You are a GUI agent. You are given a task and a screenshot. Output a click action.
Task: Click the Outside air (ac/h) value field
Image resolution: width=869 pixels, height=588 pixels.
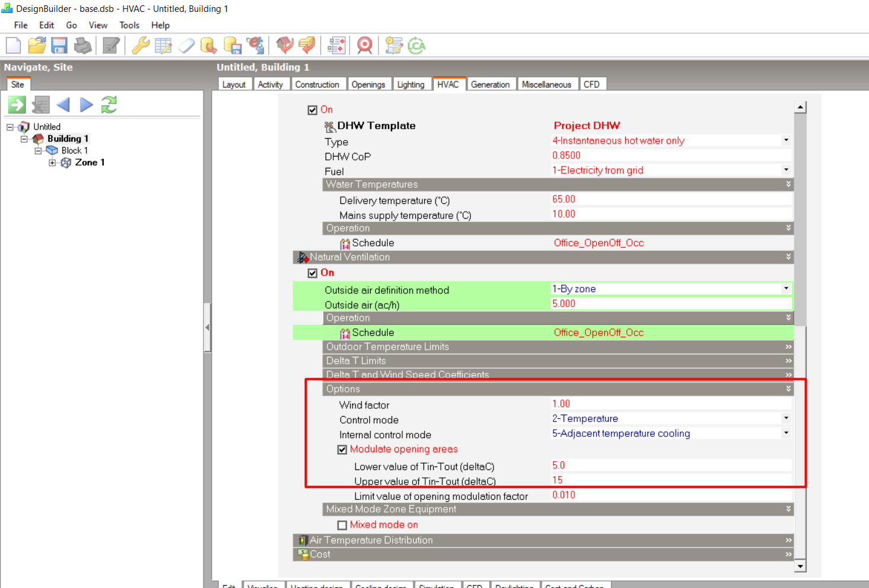click(671, 303)
